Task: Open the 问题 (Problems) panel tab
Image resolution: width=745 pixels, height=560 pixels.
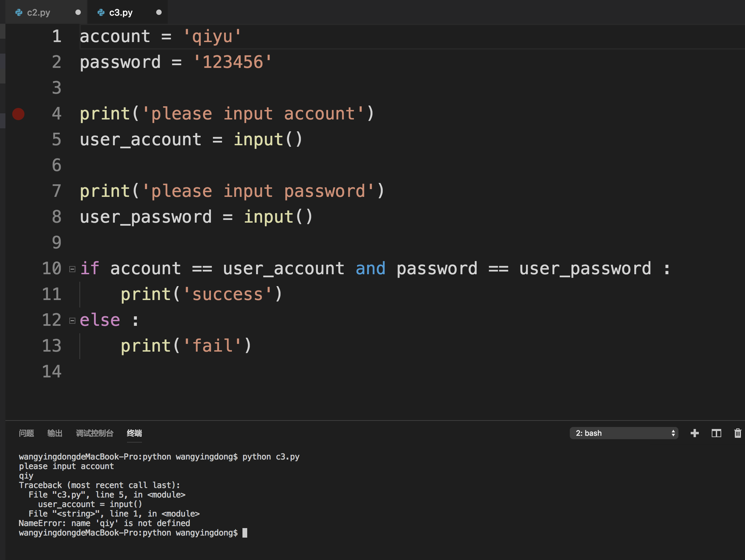Action: (26, 433)
